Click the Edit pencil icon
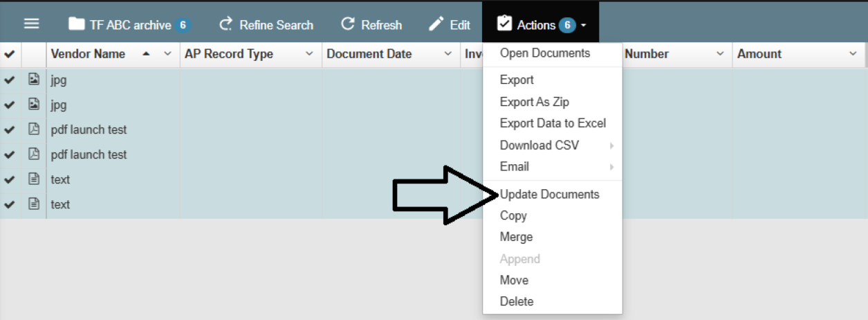 click(x=436, y=24)
